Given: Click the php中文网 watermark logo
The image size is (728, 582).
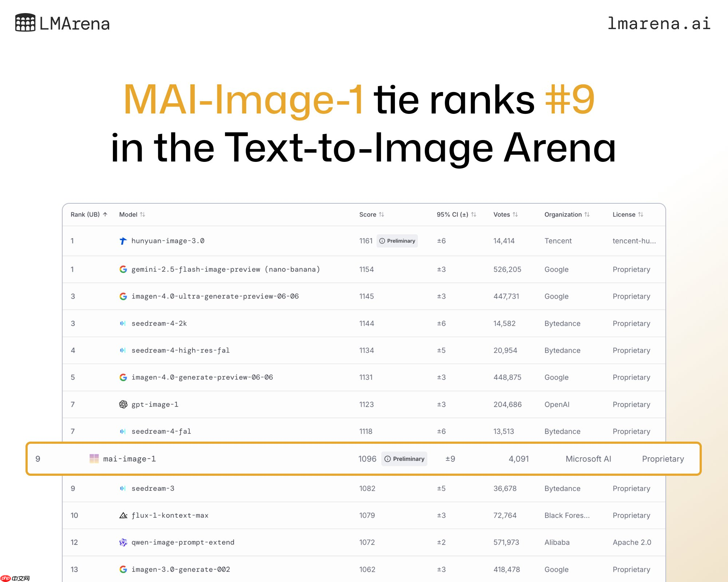Looking at the screenshot, I should click(x=15, y=578).
